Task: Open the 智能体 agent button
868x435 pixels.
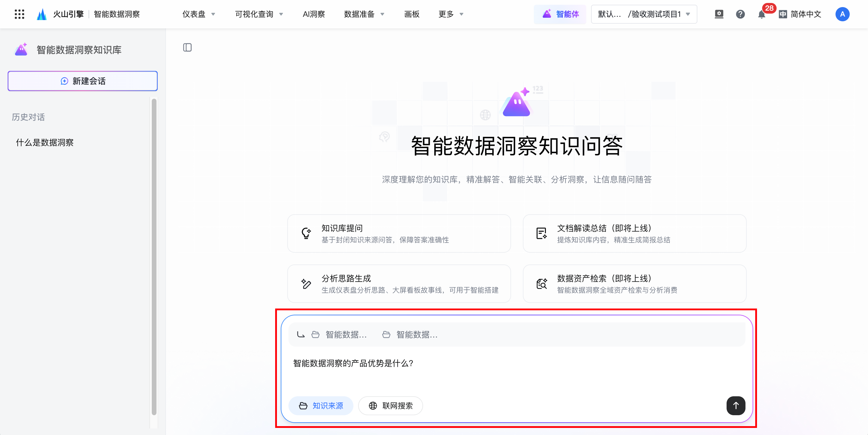Action: point(560,14)
